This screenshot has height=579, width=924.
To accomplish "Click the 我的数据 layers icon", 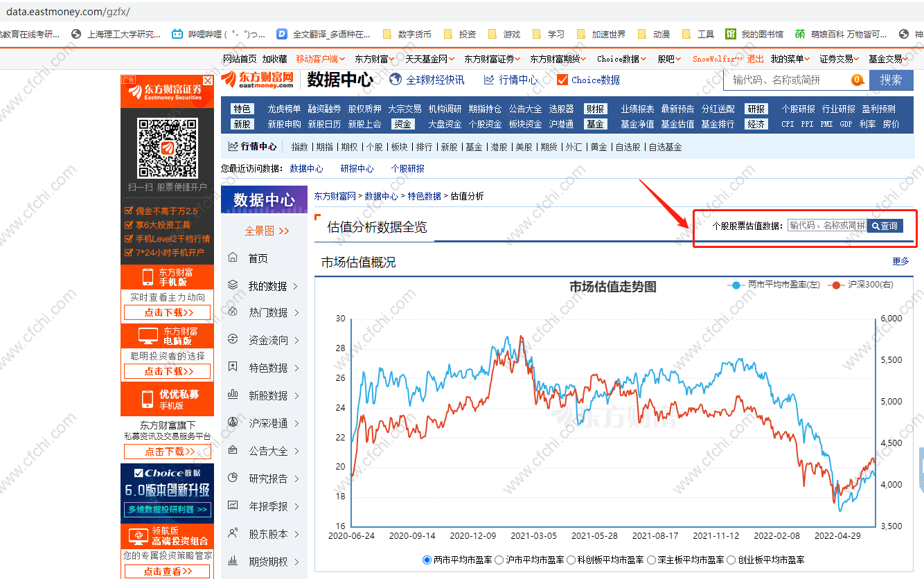I will tap(233, 285).
